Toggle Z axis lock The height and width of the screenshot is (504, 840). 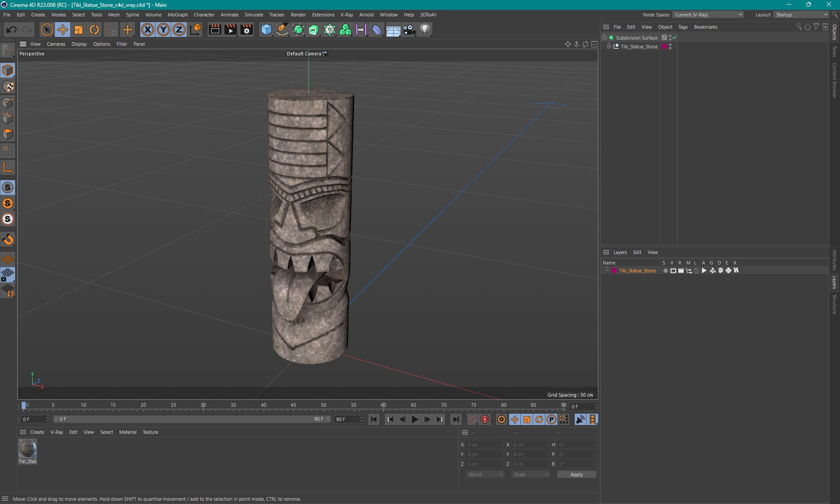(x=179, y=30)
